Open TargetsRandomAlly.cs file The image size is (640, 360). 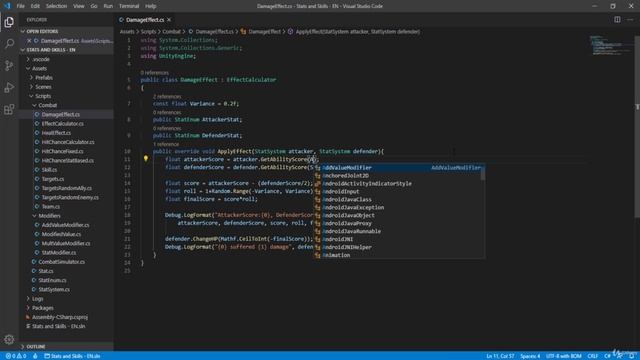[67, 188]
